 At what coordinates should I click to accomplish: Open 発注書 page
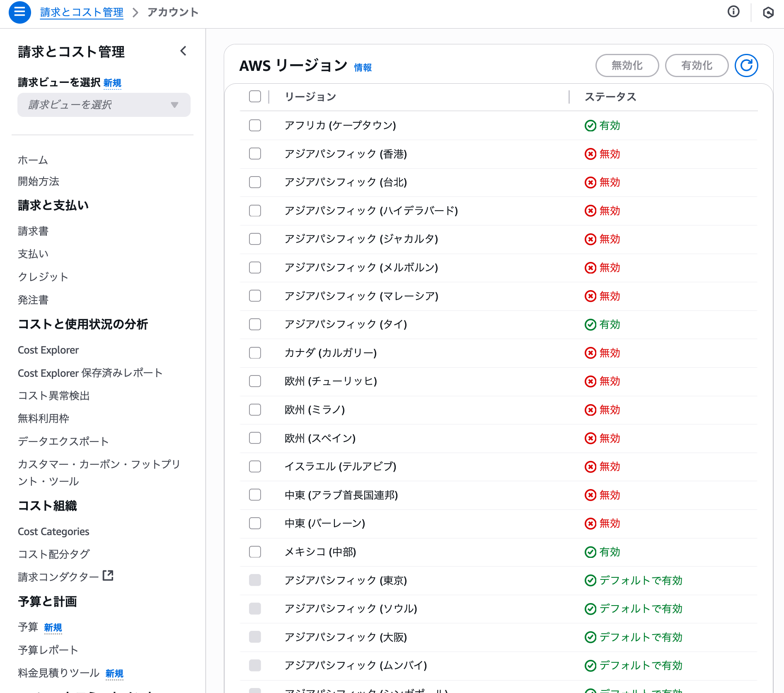[x=33, y=300]
